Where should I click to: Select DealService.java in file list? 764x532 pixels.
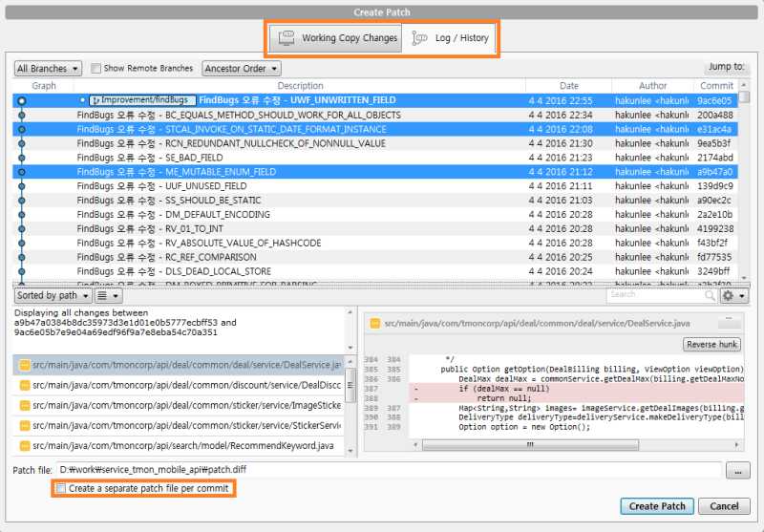[x=179, y=365]
